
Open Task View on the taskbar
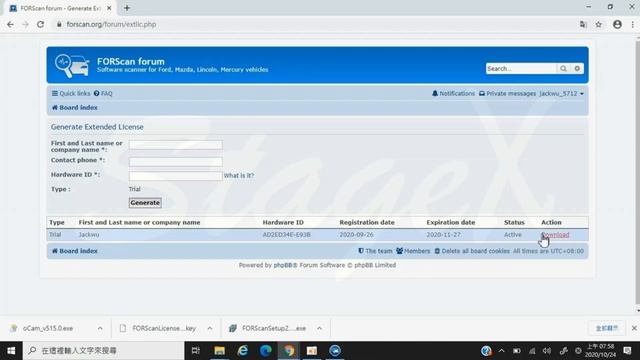click(x=196, y=351)
